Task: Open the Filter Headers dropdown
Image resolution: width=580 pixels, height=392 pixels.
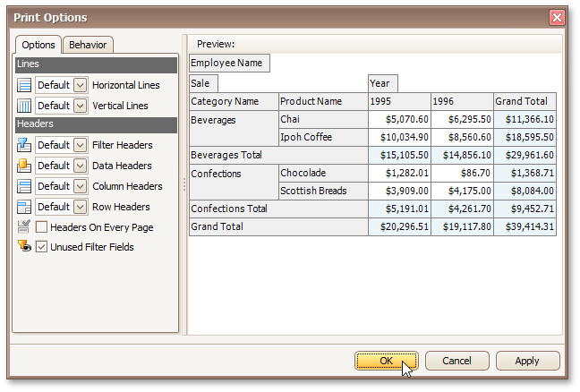Action: pos(80,145)
